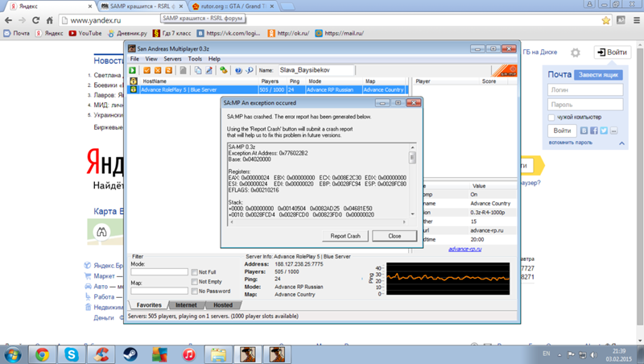Image resolution: width=644 pixels, height=364 pixels.
Task: Open YouTube bookmark in bookmarks bar
Action: point(85,33)
